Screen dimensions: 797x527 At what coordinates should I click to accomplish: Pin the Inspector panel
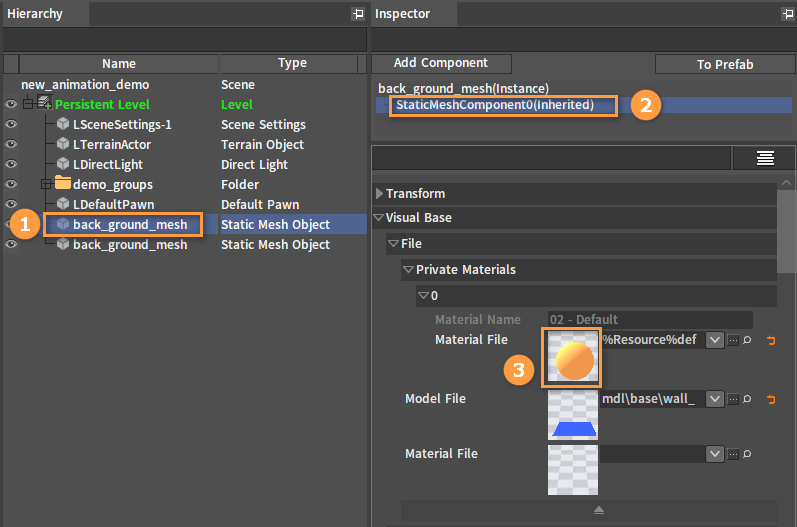787,14
